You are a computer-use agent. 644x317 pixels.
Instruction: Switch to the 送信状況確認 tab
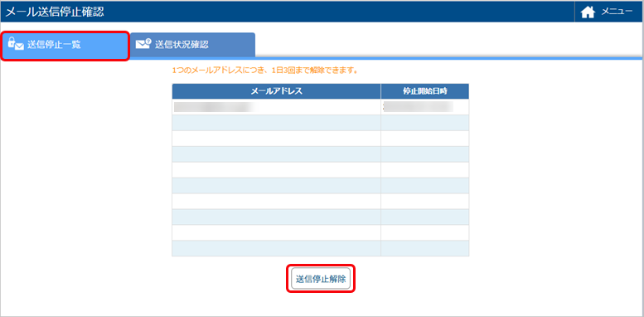(x=192, y=45)
